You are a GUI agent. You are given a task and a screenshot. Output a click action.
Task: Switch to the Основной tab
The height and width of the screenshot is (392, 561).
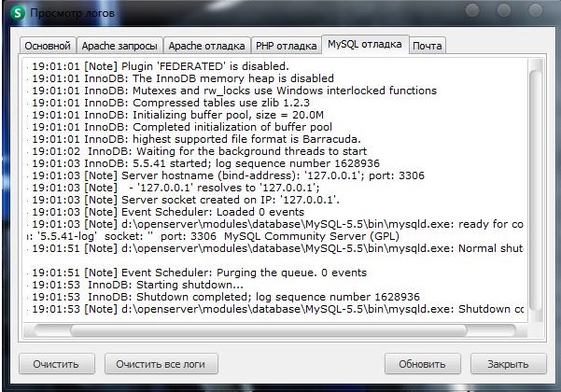click(x=48, y=46)
